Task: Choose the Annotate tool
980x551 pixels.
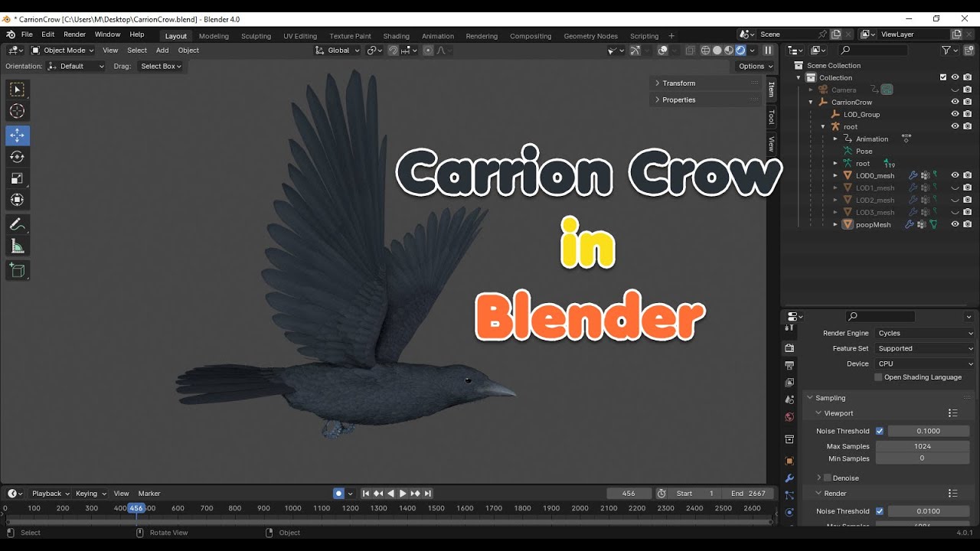Action: point(17,224)
